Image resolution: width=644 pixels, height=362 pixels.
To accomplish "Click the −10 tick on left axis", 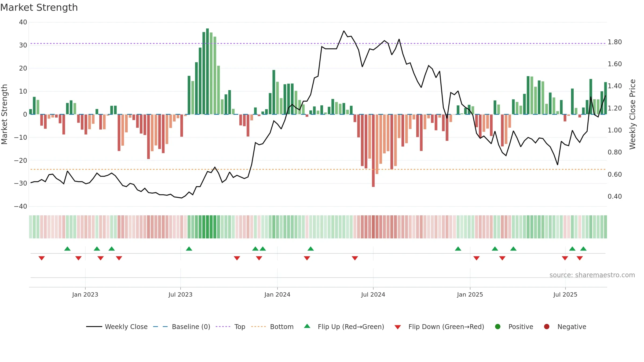I will pyautogui.click(x=21, y=138).
